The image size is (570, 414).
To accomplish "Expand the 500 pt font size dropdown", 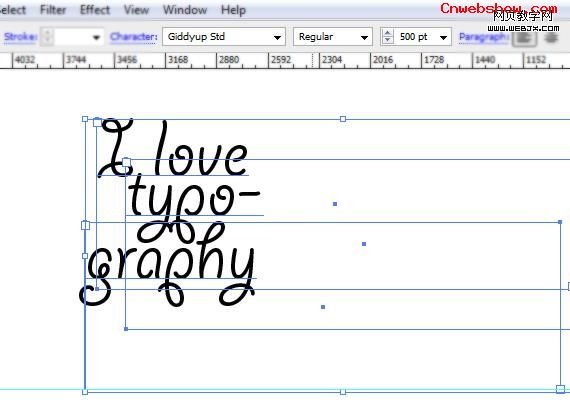I will pos(443,37).
